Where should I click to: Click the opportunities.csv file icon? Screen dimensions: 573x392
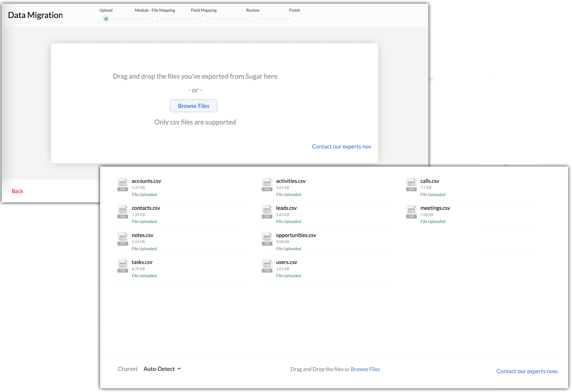point(267,239)
